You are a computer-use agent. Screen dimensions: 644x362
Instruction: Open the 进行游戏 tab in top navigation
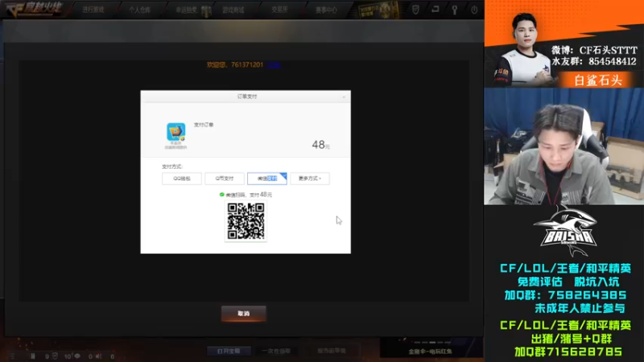pyautogui.click(x=93, y=10)
